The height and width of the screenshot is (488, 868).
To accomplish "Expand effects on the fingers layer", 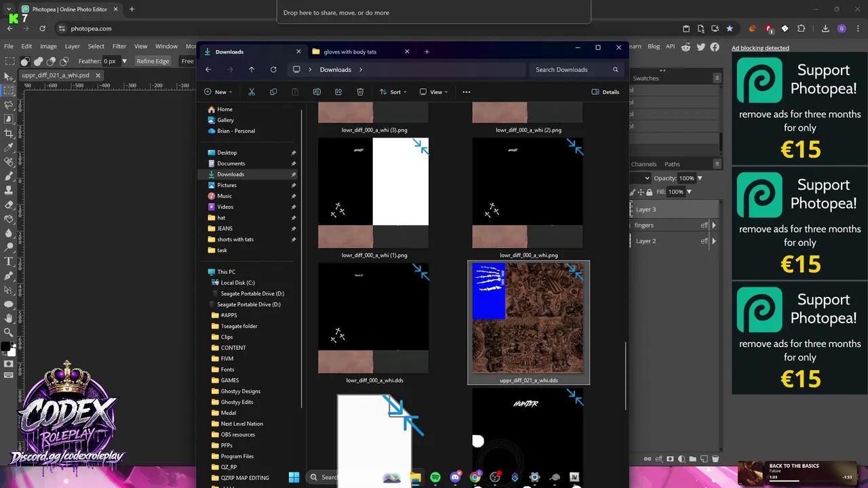I will click(x=713, y=225).
